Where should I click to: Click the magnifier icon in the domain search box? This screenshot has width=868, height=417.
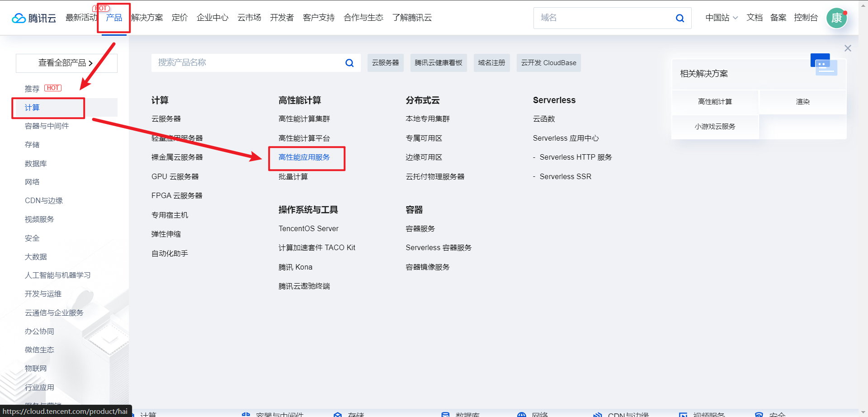[679, 18]
